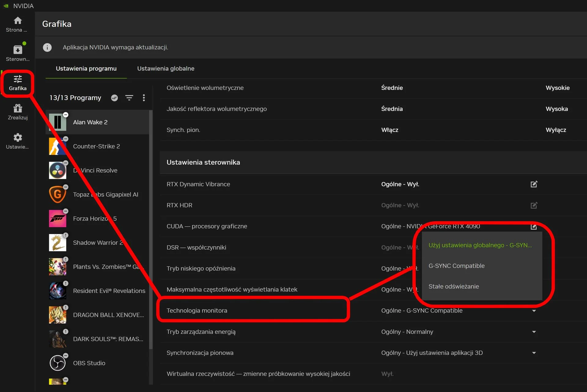Screen dimensions: 587x392
Task: Select the Counter-Strike 2 program icon
Action: point(57,146)
